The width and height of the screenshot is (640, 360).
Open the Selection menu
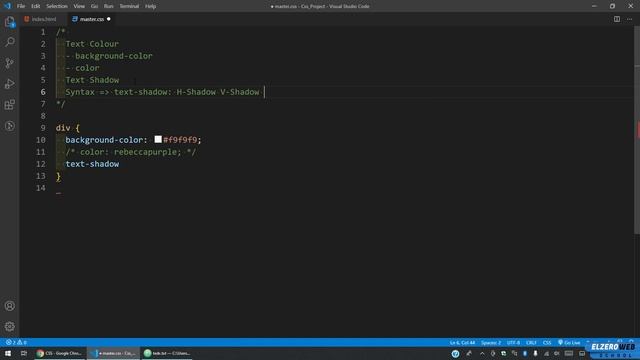[x=57, y=6]
